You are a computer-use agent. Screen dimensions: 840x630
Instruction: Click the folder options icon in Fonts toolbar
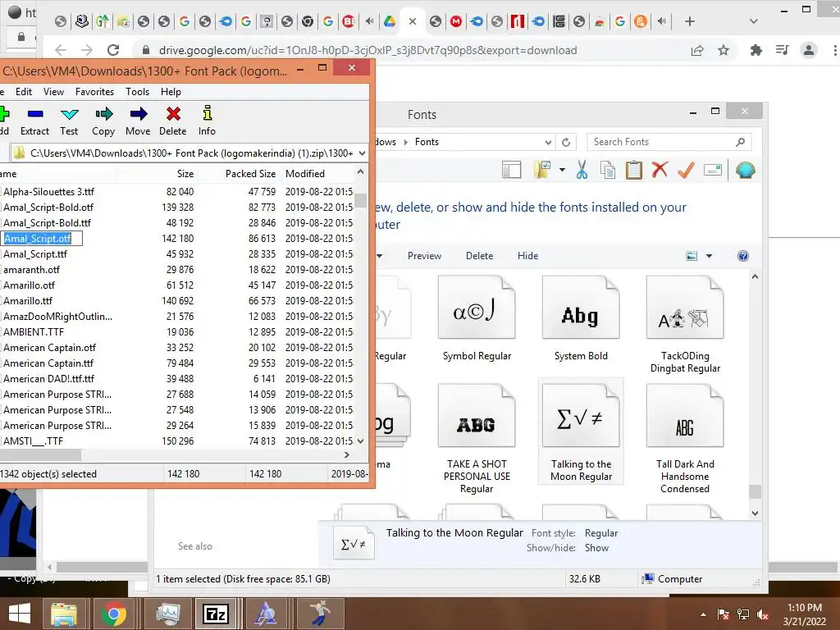tap(543, 170)
